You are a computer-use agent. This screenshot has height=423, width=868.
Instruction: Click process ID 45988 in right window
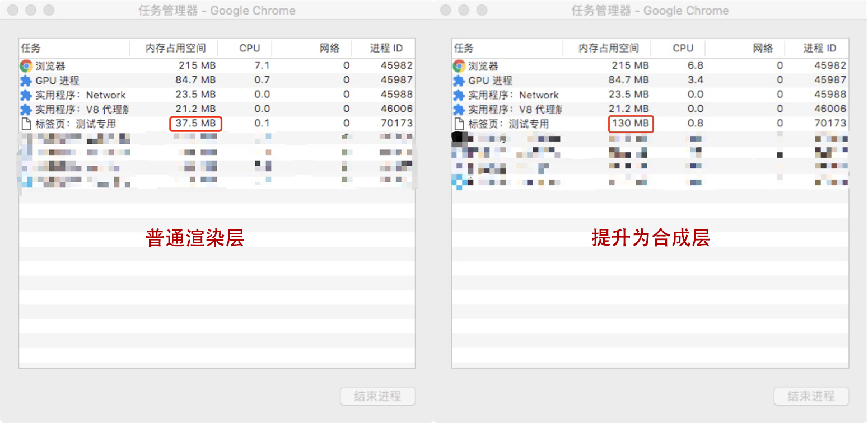pyautogui.click(x=830, y=94)
